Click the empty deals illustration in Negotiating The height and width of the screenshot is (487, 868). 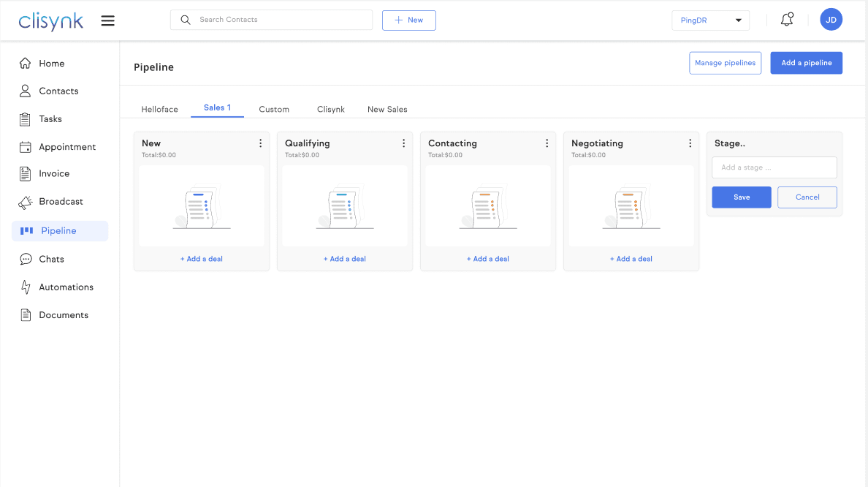point(631,206)
